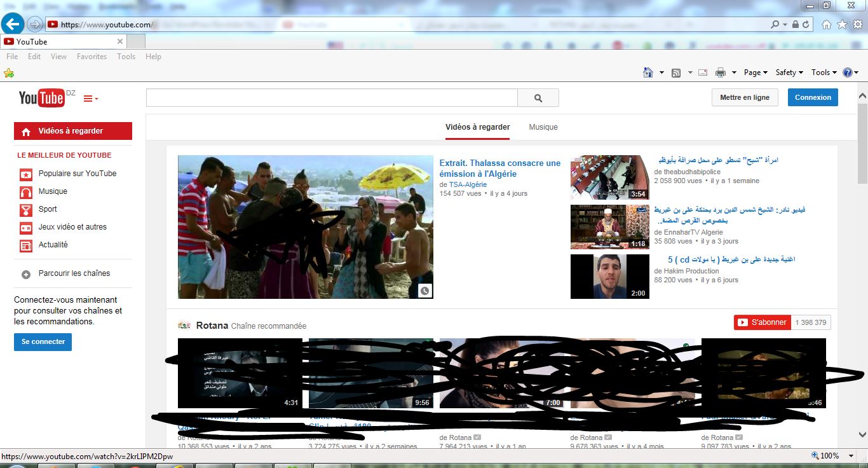Viewport: 868px width, 468px height.
Task: Open Parcourir les chaînes
Action: point(73,273)
